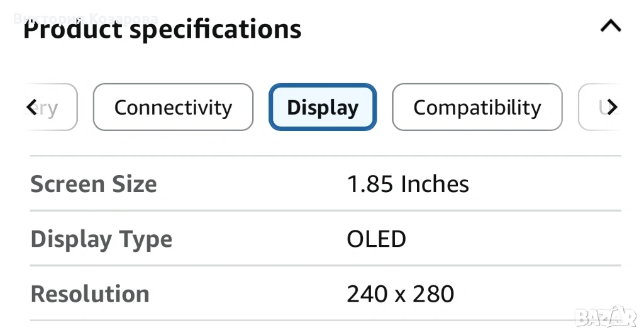
Task: Collapse the Product specifications section chevron
Action: tap(611, 26)
